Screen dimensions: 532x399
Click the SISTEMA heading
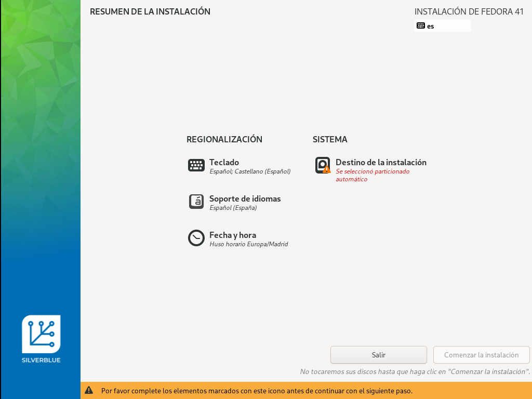(330, 139)
